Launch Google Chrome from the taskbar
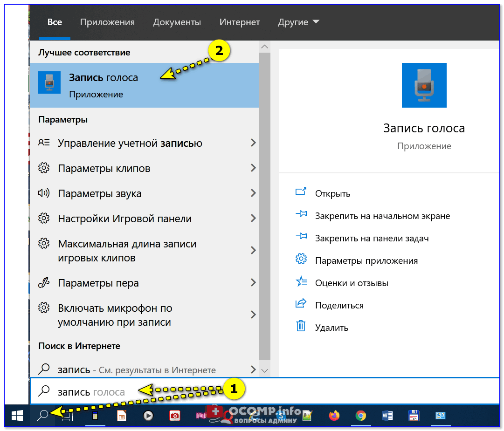 point(360,415)
